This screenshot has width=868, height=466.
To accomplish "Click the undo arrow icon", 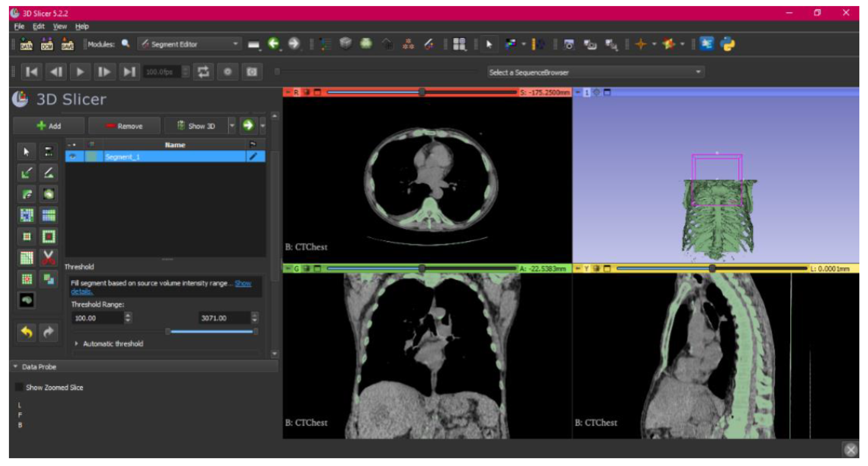I will [27, 333].
